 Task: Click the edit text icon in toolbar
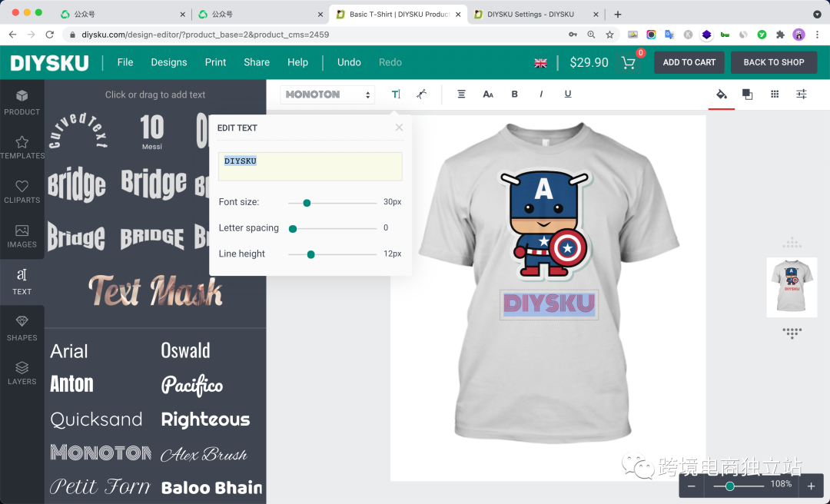[396, 94]
